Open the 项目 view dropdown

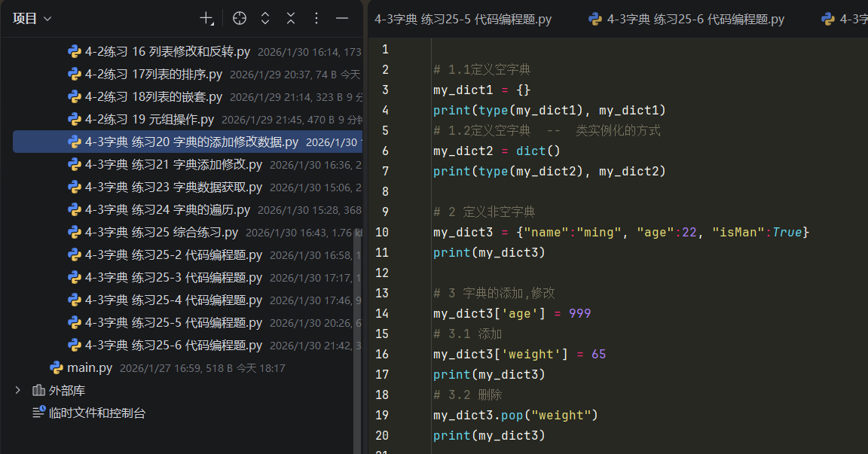[x=32, y=18]
